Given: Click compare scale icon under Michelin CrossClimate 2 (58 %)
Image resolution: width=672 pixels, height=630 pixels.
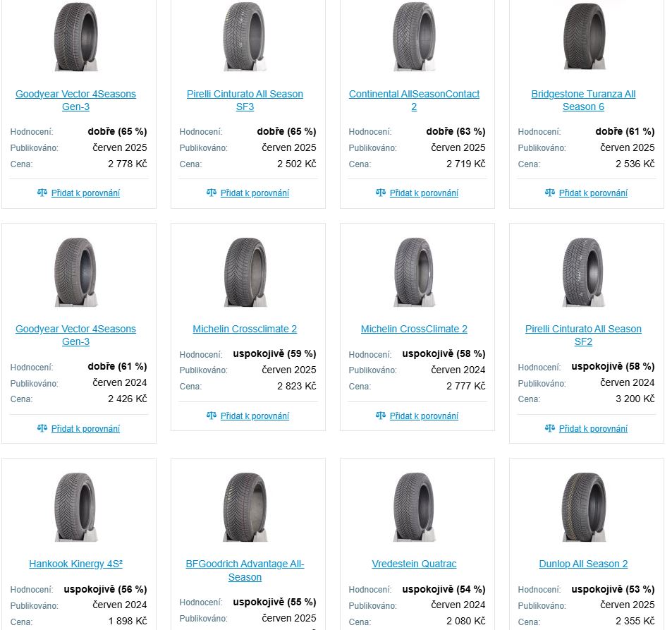Looking at the screenshot, I should 381,415.
